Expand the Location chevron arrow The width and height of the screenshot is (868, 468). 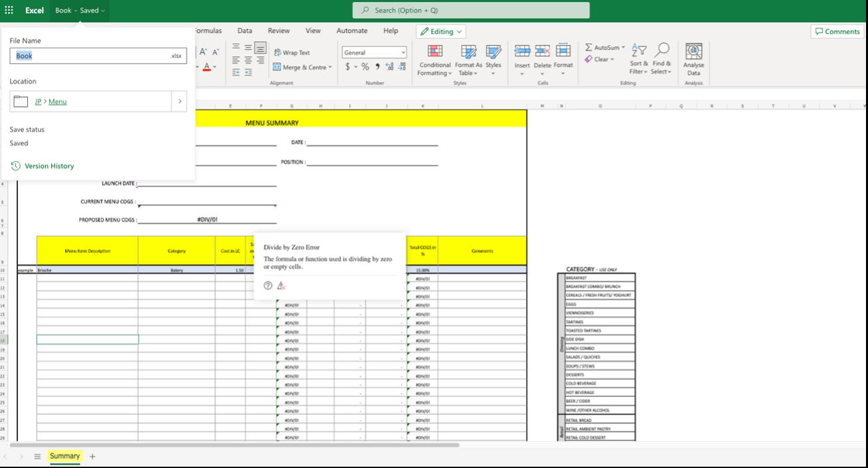[180, 102]
